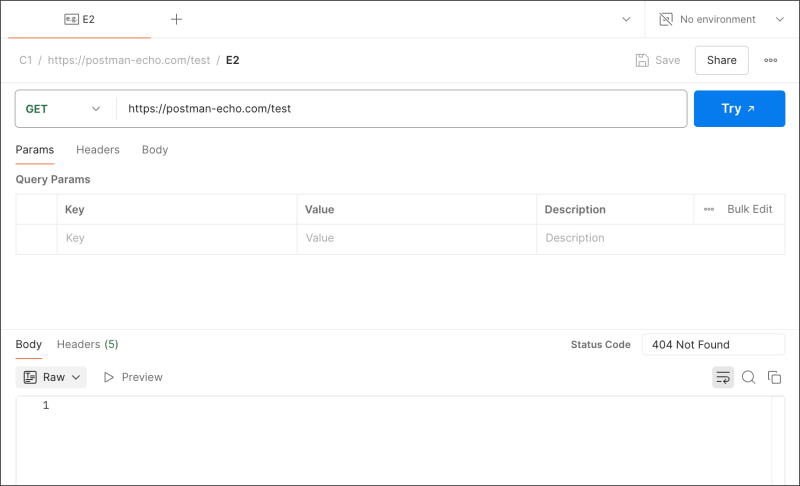Click the Preview play icon
This screenshot has width=800, height=486.
click(109, 377)
